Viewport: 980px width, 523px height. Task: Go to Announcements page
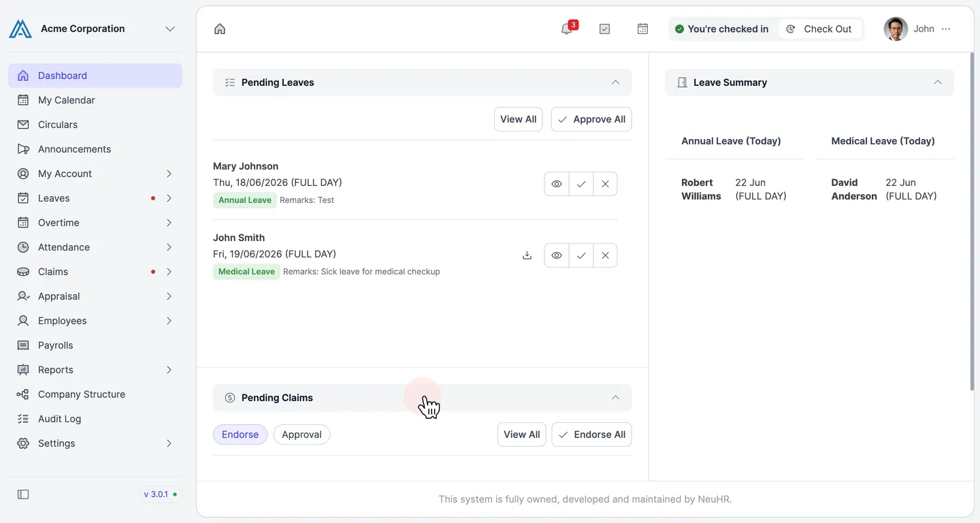click(95, 149)
